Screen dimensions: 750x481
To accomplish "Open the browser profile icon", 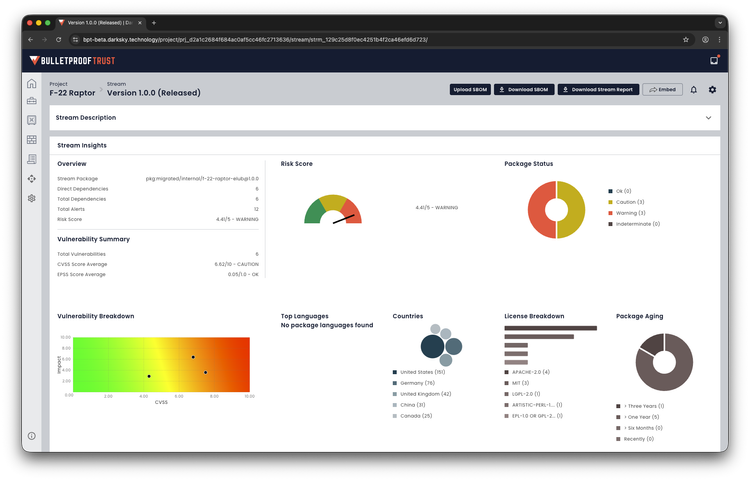I will 705,40.
